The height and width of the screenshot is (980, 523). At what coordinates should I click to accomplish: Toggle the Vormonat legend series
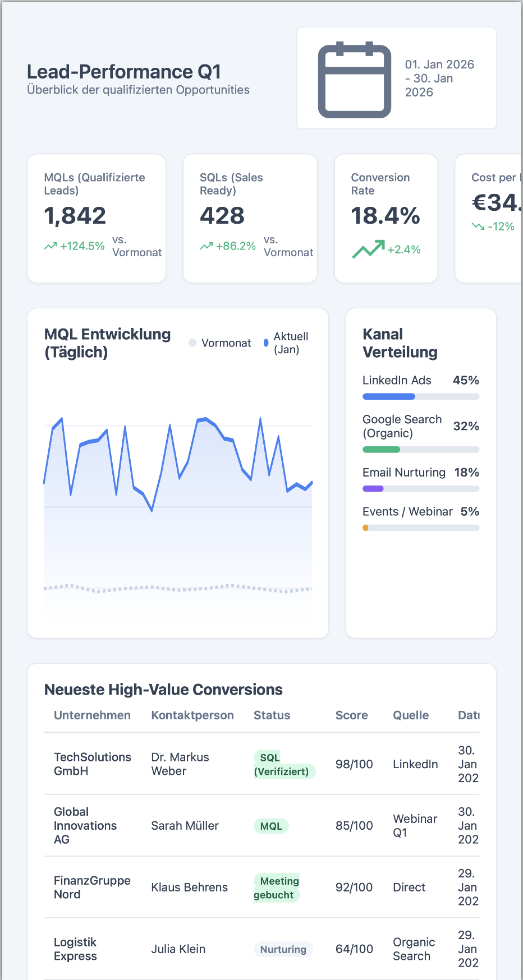pyautogui.click(x=220, y=343)
